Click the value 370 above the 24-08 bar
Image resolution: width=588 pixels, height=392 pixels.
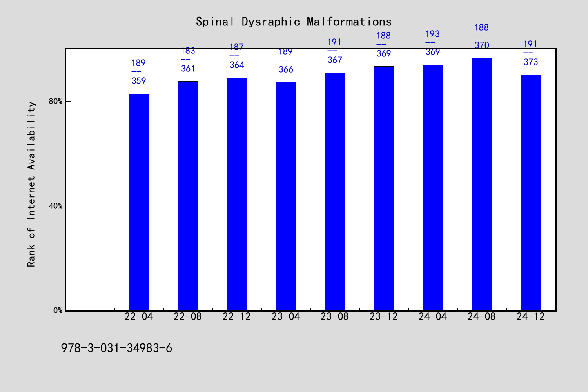coord(482,45)
